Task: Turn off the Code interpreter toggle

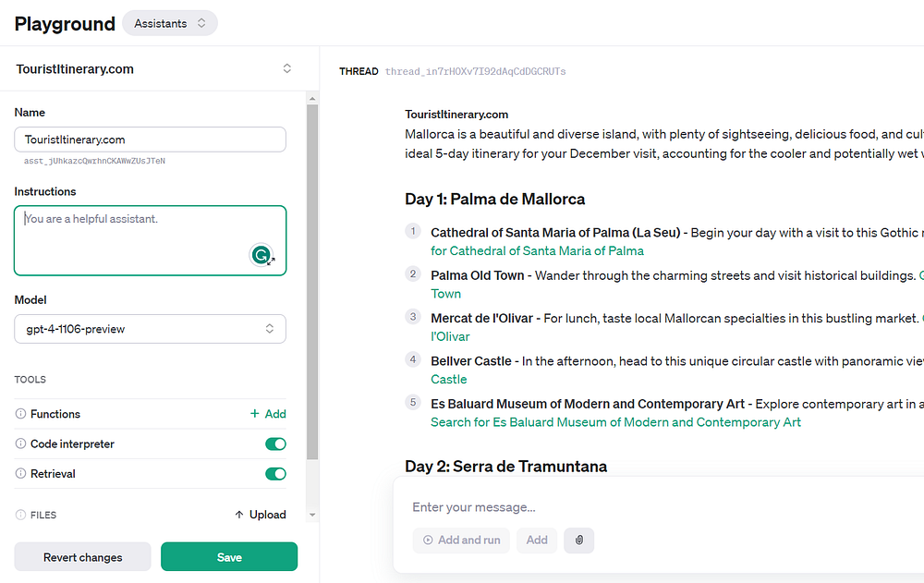Action: coord(275,444)
